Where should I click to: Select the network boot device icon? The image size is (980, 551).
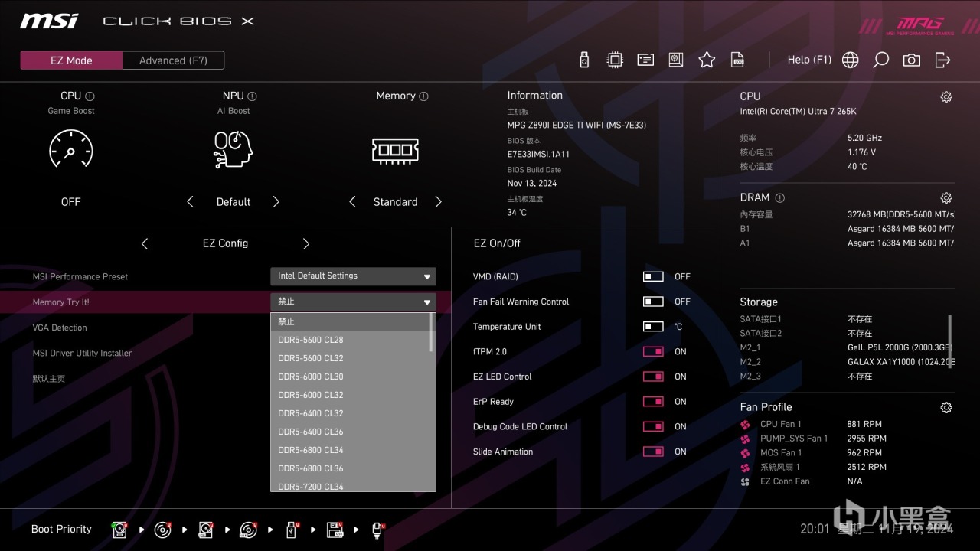point(377,530)
